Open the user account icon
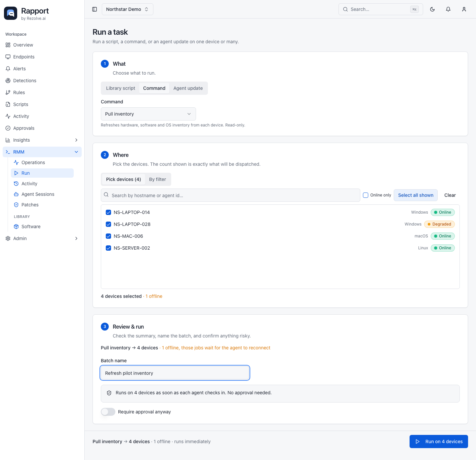Image resolution: width=476 pixels, height=460 pixels. click(464, 9)
